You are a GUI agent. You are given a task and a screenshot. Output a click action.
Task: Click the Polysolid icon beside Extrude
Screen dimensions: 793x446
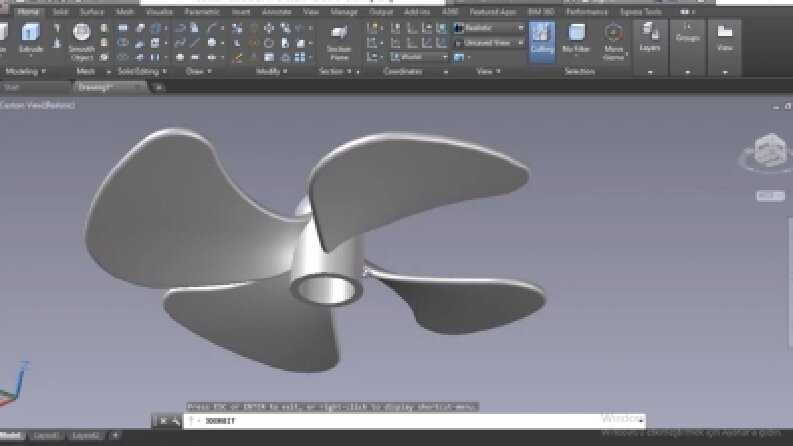click(57, 28)
